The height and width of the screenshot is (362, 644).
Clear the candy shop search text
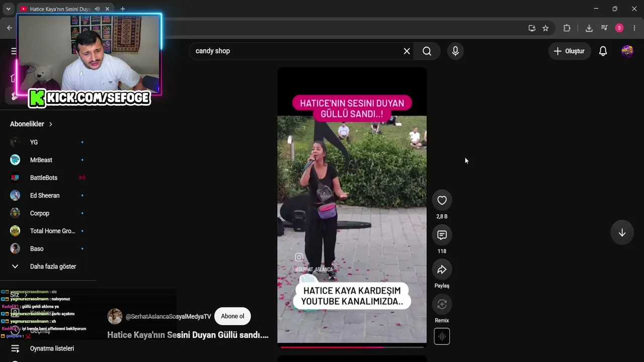coord(407,51)
